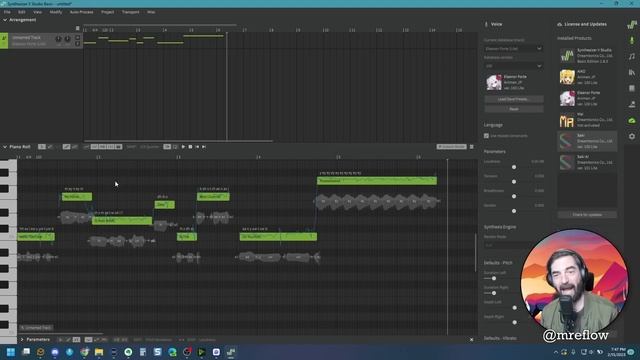Open the Project menu

click(107, 12)
